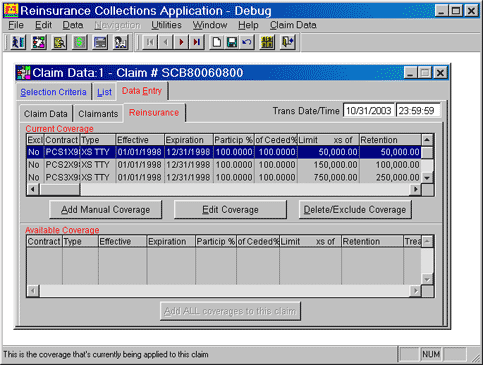Click the Expiration column header in Current Coverage

(189, 140)
